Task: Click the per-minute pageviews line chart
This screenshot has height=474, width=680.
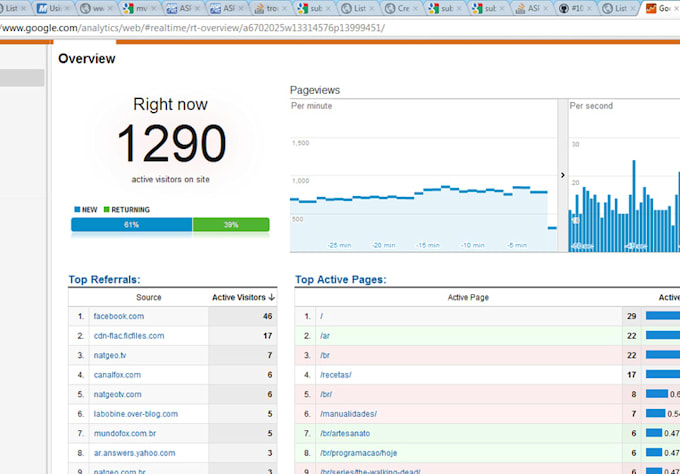Action: point(423,175)
